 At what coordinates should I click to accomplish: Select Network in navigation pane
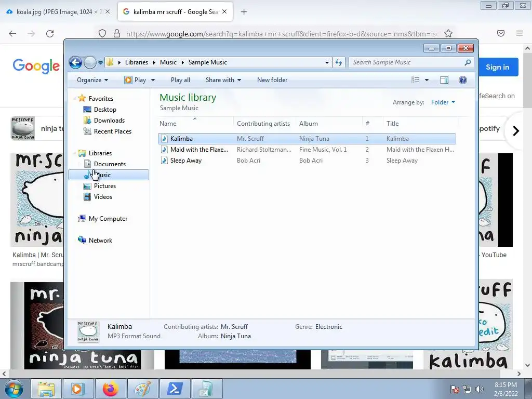click(100, 241)
